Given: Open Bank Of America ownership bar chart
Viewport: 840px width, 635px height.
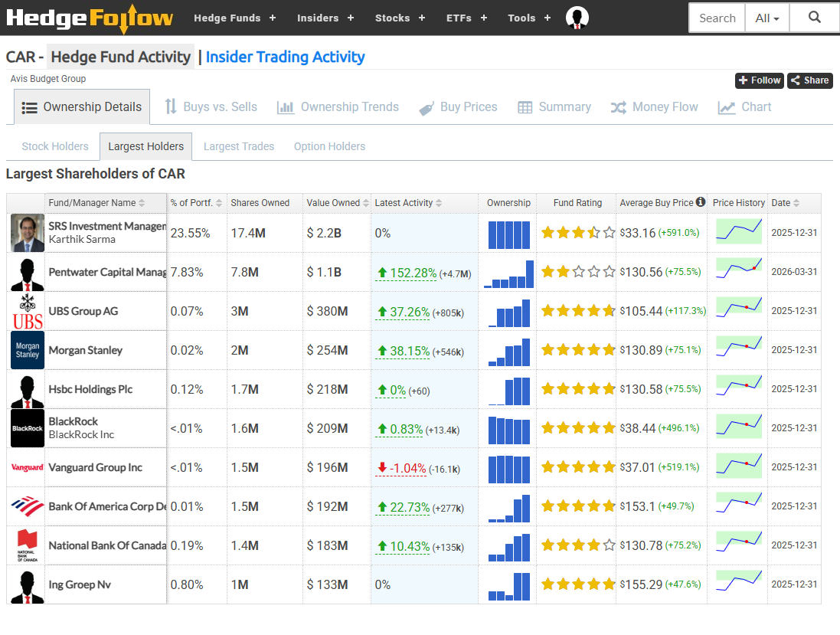Looking at the screenshot, I should (x=509, y=509).
